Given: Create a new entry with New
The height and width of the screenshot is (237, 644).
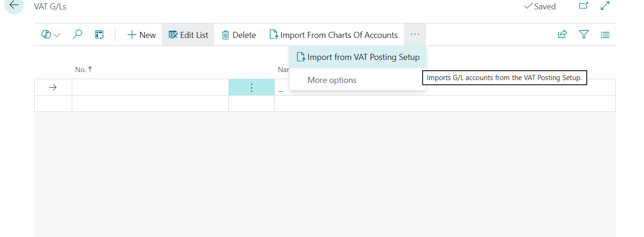Looking at the screenshot, I should click(x=141, y=35).
